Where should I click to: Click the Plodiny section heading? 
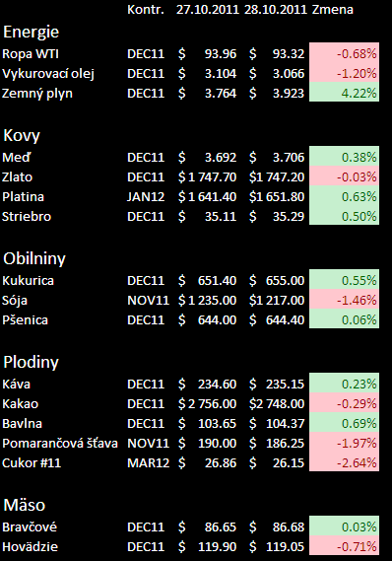click(x=31, y=363)
